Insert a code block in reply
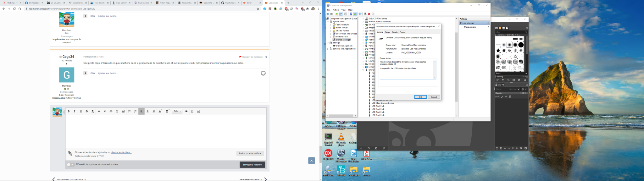Image resolution: width=644 pixels, height=181 pixels. [111, 111]
